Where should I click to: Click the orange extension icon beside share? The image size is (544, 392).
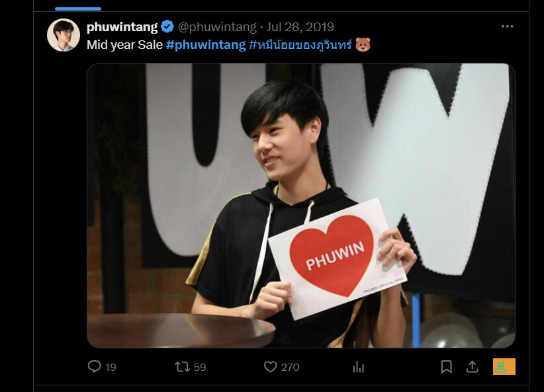[504, 367]
